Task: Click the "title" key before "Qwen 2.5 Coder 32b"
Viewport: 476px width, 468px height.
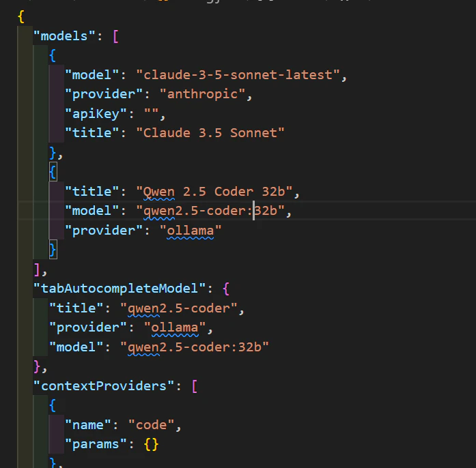Action: 92,192
